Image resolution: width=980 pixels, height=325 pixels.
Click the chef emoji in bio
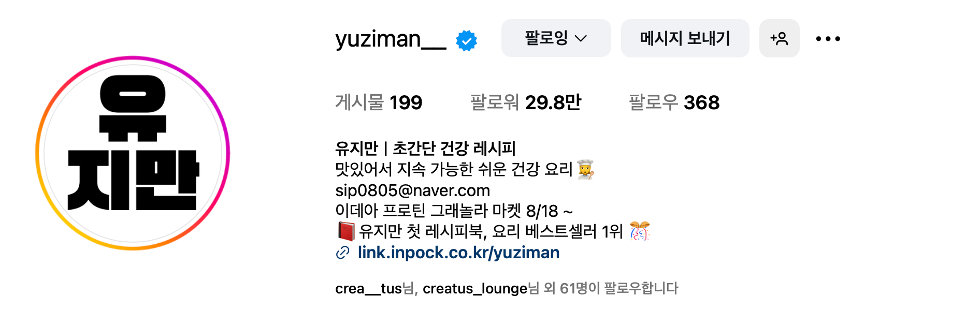[585, 169]
